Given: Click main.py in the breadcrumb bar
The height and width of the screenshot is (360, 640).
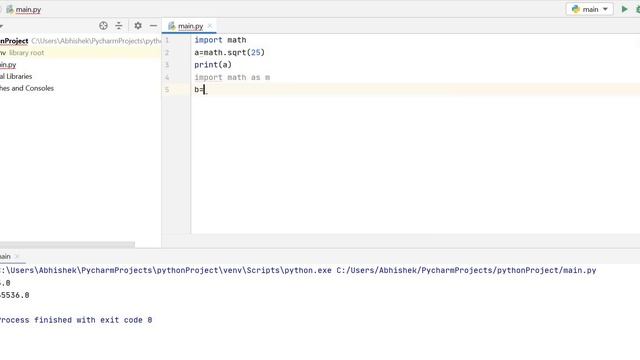Looking at the screenshot, I should pyautogui.click(x=28, y=9).
